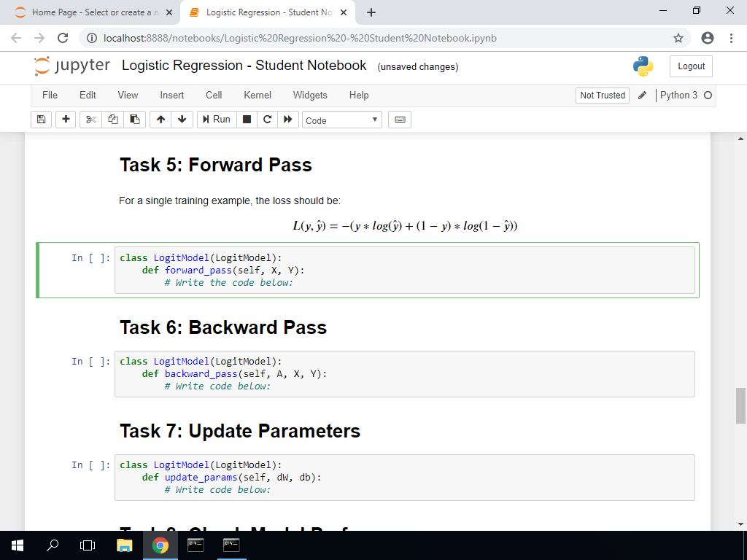Viewport: 747px width, 560px height.
Task: Bookmark this page with star icon
Action: click(678, 38)
